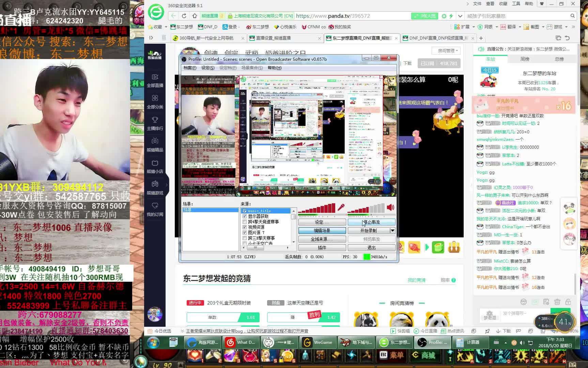The image size is (588, 368).
Task: Check the 跨三B擎天赛事 source
Action: [x=244, y=238]
